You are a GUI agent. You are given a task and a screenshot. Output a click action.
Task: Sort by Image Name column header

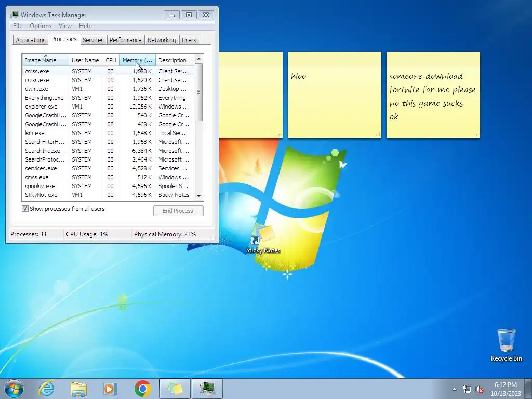point(46,60)
